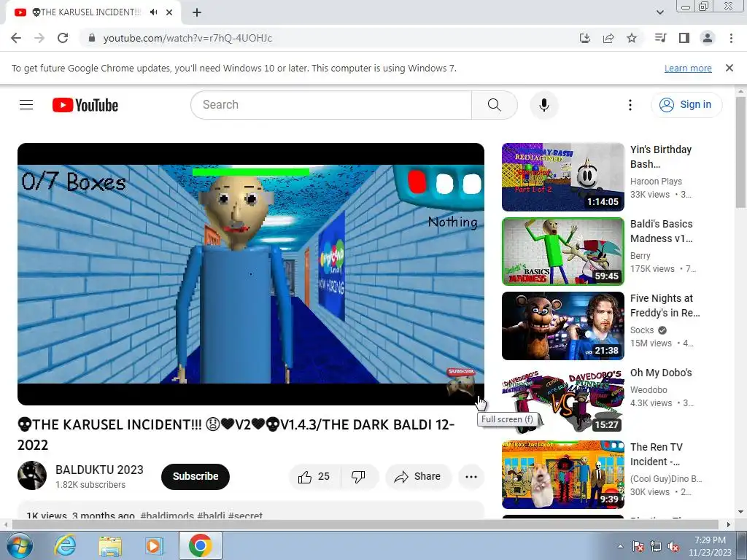Open Oh My Dobo's video thumbnail
Image resolution: width=747 pixels, height=560 pixels.
pyautogui.click(x=562, y=400)
